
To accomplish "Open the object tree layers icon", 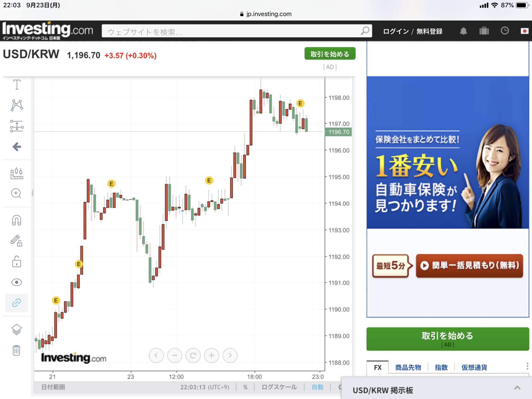I will pos(16,329).
